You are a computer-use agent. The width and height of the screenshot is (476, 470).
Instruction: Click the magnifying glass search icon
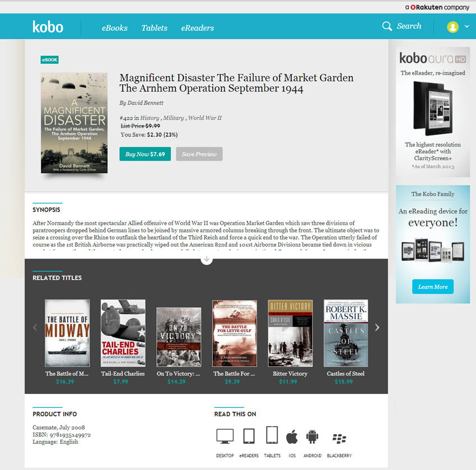(x=387, y=26)
